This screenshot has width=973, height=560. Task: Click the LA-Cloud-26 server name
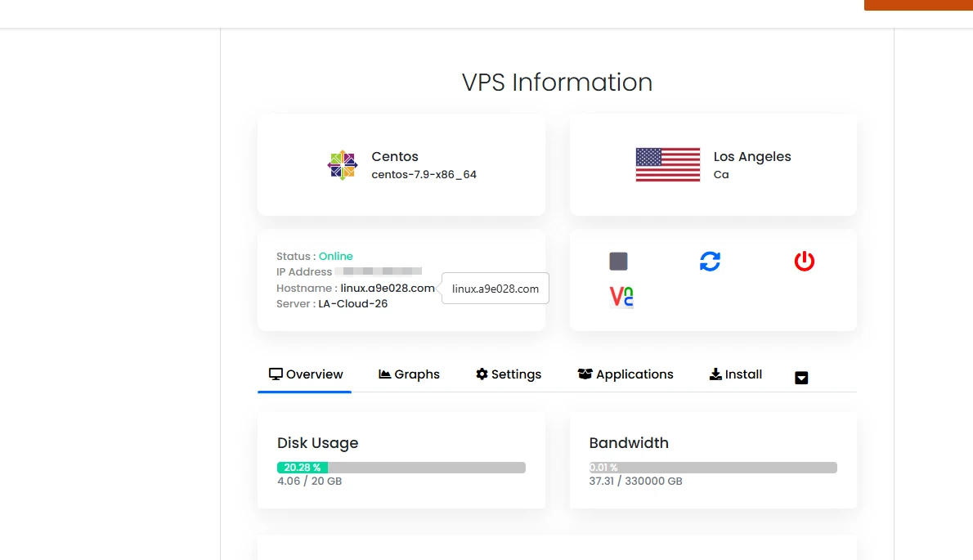(x=353, y=304)
